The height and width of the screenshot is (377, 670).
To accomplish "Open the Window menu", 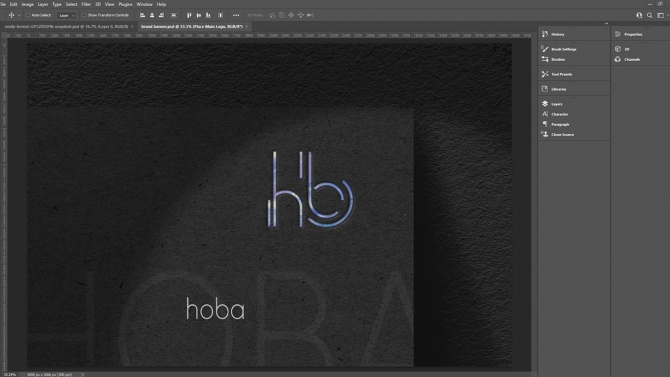I will (x=144, y=4).
